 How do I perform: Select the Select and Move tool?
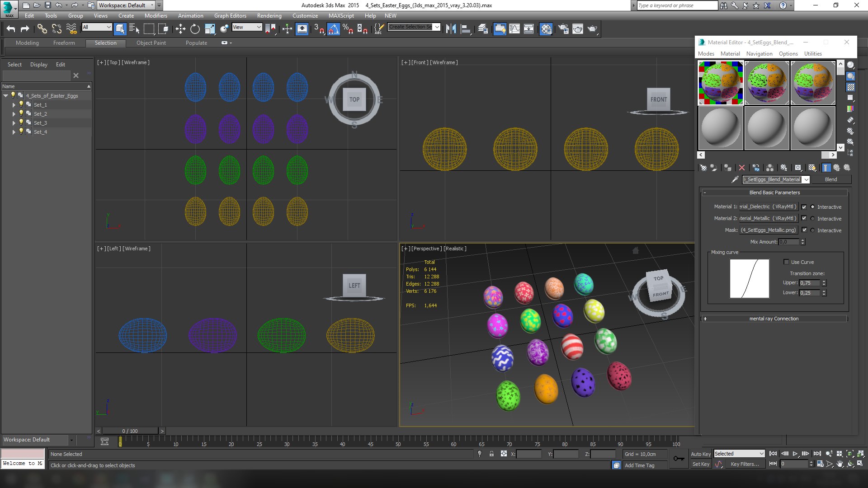(180, 29)
